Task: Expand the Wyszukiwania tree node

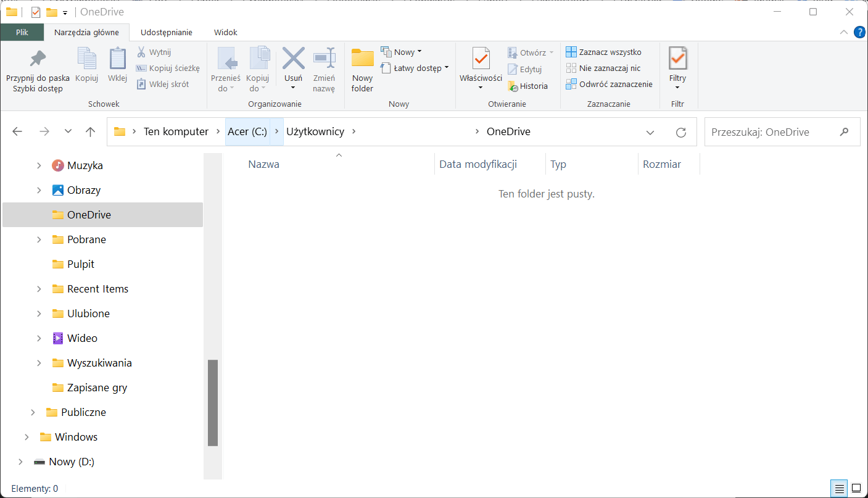Action: click(39, 363)
